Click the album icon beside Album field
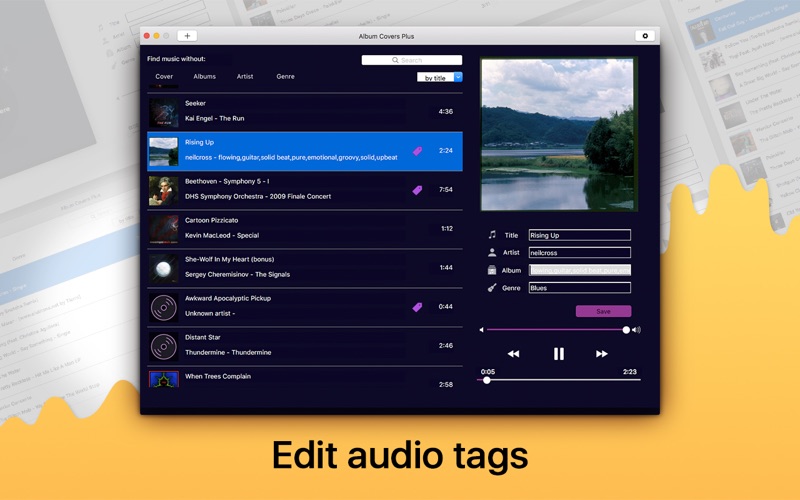Image resolution: width=800 pixels, height=500 pixels. (492, 270)
